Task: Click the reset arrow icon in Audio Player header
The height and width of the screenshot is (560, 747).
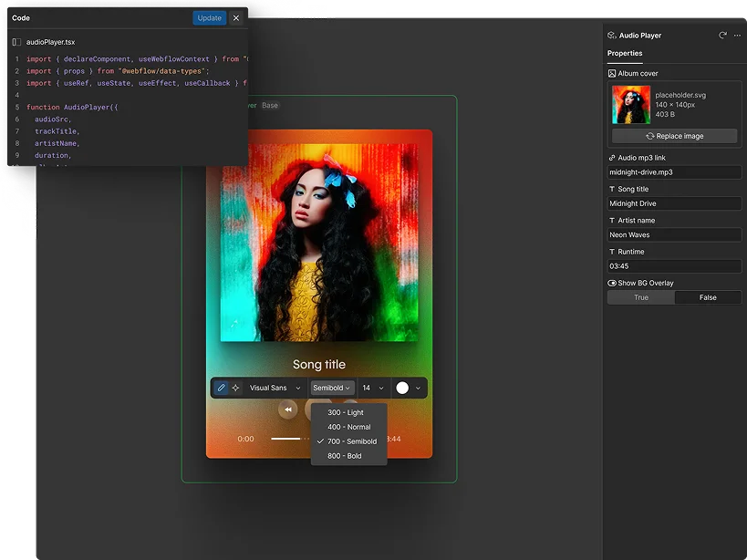Action: (722, 36)
